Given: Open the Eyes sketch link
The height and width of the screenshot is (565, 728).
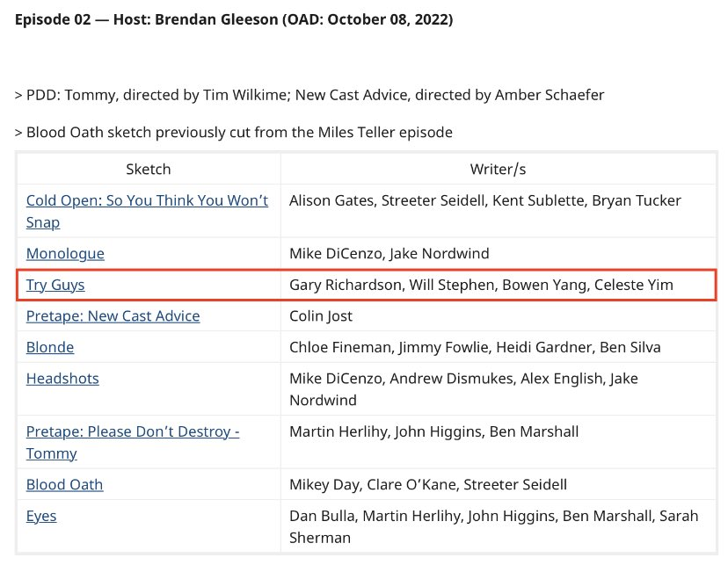Looking at the screenshot, I should 41,516.
